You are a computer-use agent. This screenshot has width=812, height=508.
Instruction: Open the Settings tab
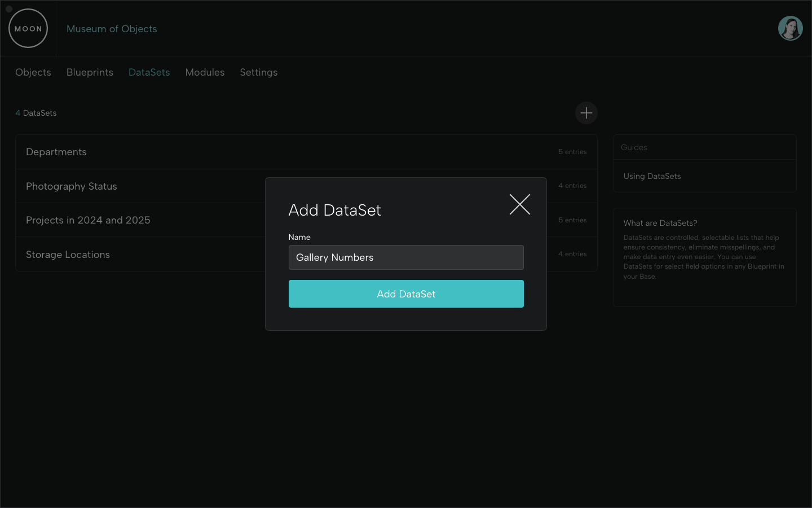(259, 72)
